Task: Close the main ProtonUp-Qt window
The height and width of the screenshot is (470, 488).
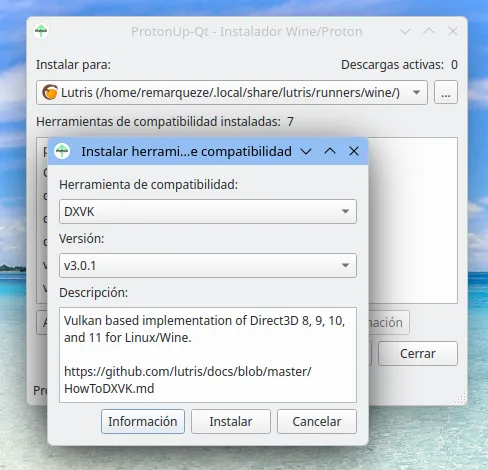Action: [x=453, y=31]
